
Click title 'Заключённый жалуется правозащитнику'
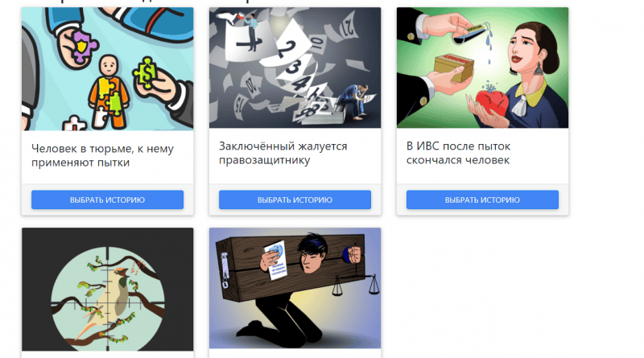coord(283,153)
